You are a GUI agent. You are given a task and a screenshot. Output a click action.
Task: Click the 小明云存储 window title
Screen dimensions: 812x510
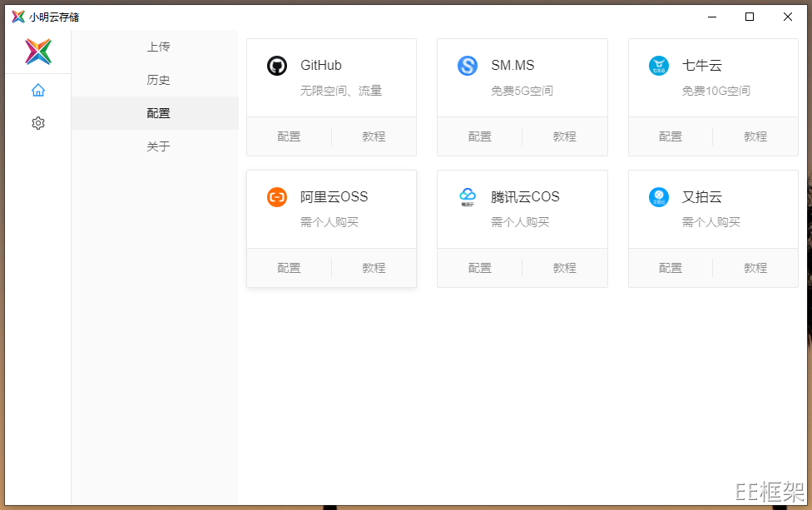54,17
